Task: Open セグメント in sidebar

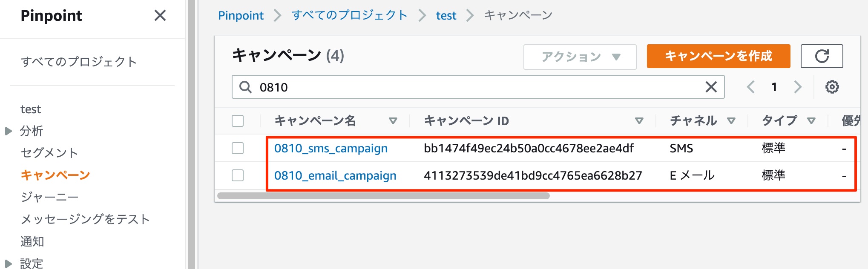Action: [49, 153]
